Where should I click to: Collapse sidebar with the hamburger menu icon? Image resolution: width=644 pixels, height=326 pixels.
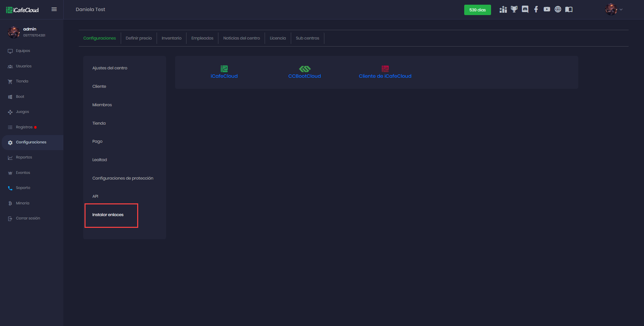tap(54, 9)
